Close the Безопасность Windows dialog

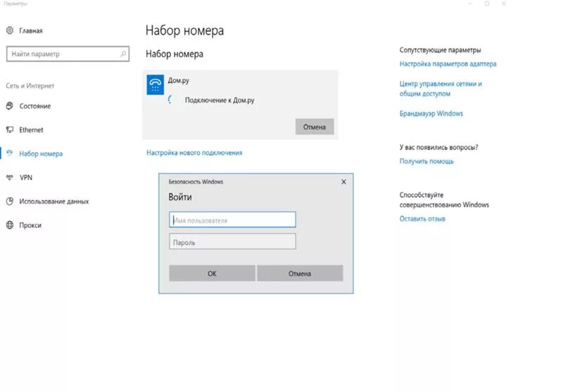(x=343, y=182)
